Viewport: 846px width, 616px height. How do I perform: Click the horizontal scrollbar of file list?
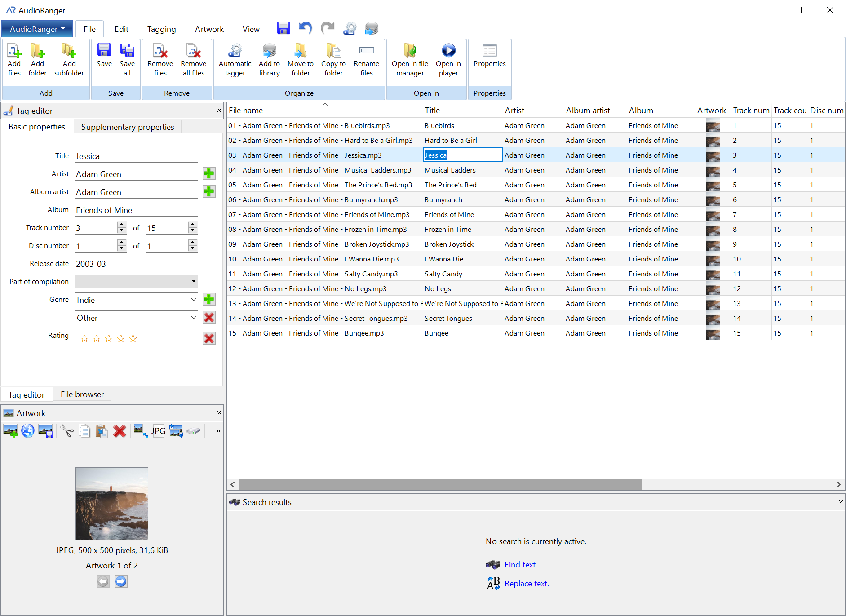(x=440, y=484)
